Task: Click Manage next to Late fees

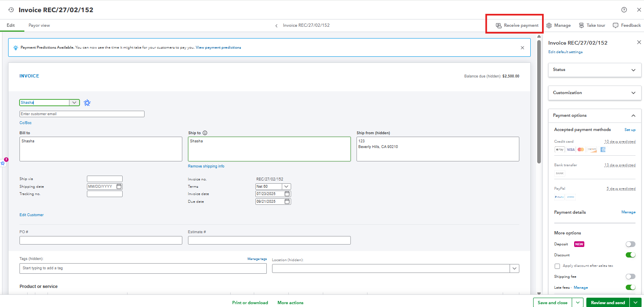Action: point(581,288)
